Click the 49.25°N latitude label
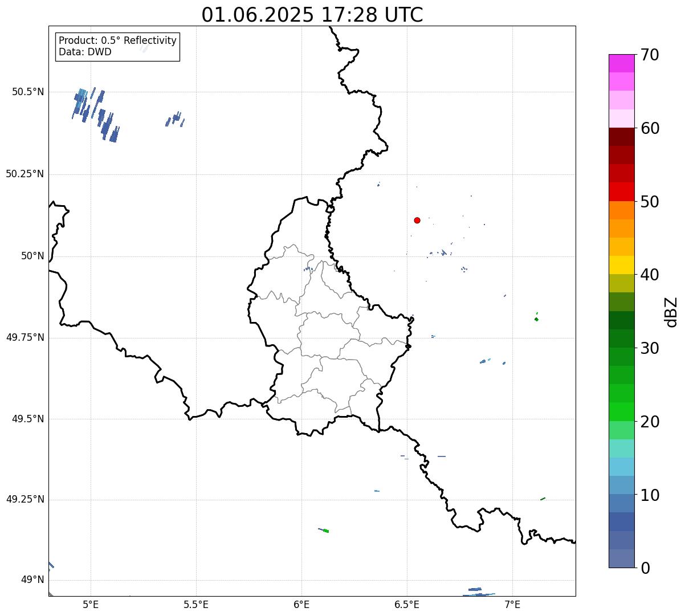This screenshot has width=685, height=616. pos(25,500)
